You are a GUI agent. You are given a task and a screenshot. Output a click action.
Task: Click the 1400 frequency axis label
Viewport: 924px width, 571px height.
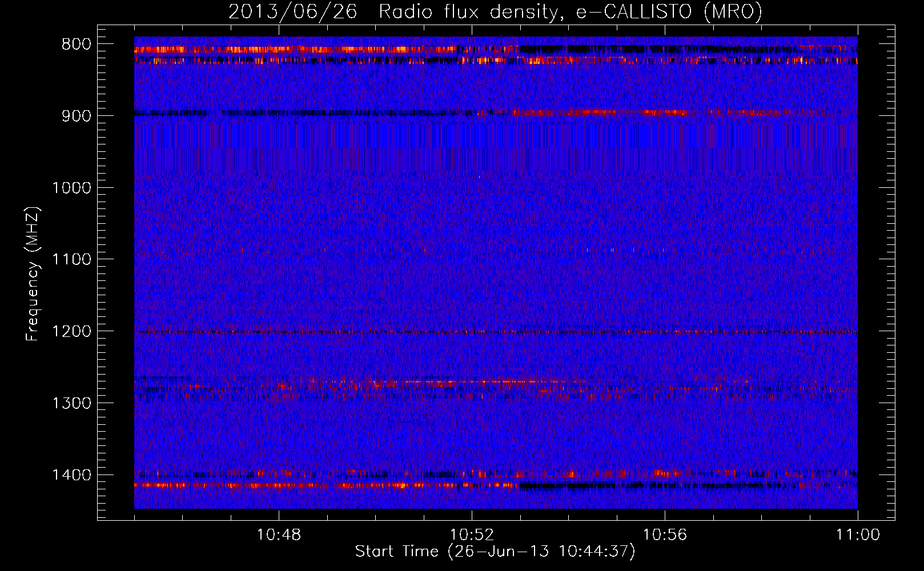click(x=71, y=475)
